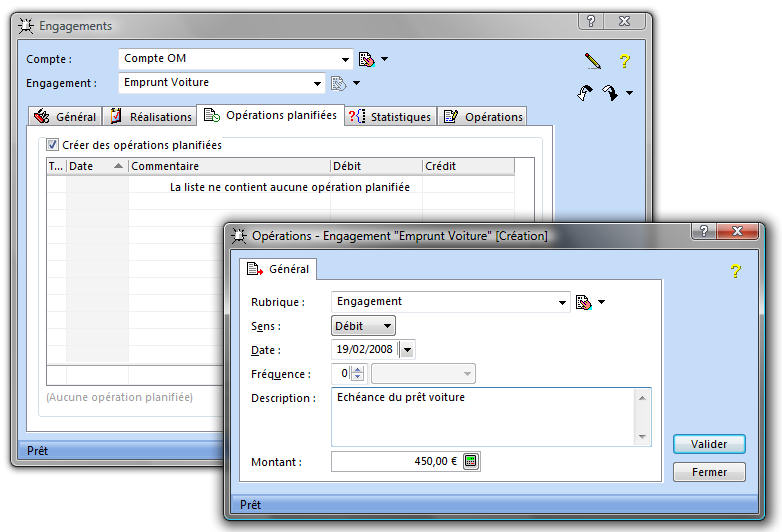This screenshot has height=532, width=782.
Task: Click the Fermer button
Action: [708, 472]
